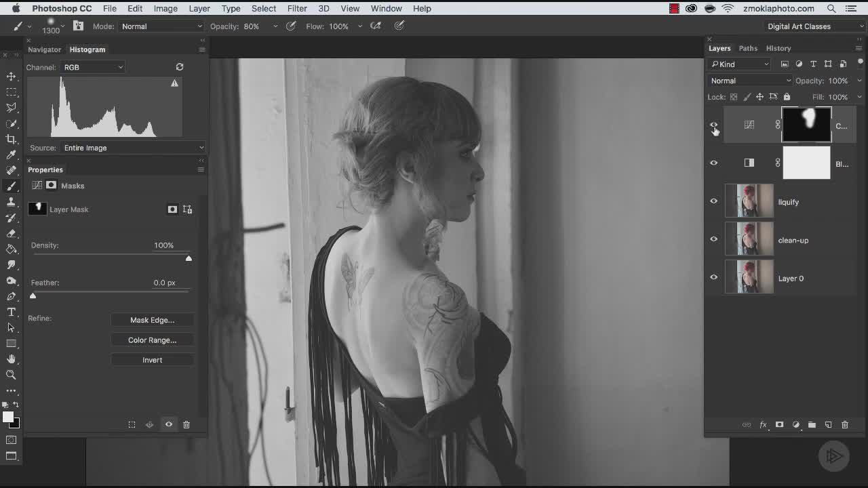The image size is (868, 488).
Task: Select the Type tool
Action: [12, 312]
